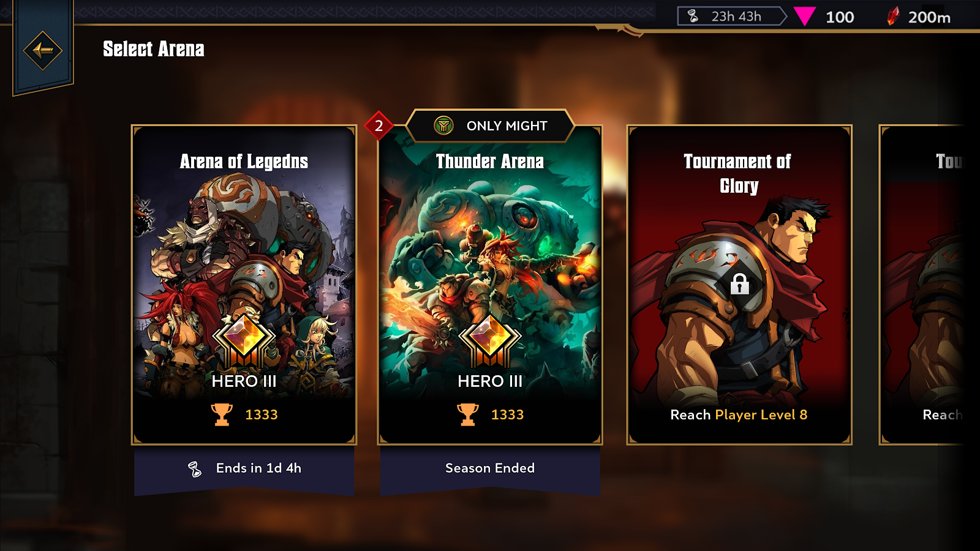Click the ONLY MIGHT restriction banner
This screenshot has height=551, width=980.
click(490, 126)
